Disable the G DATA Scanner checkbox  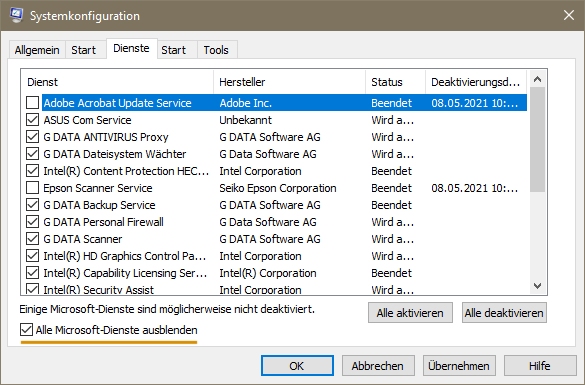click(x=32, y=239)
